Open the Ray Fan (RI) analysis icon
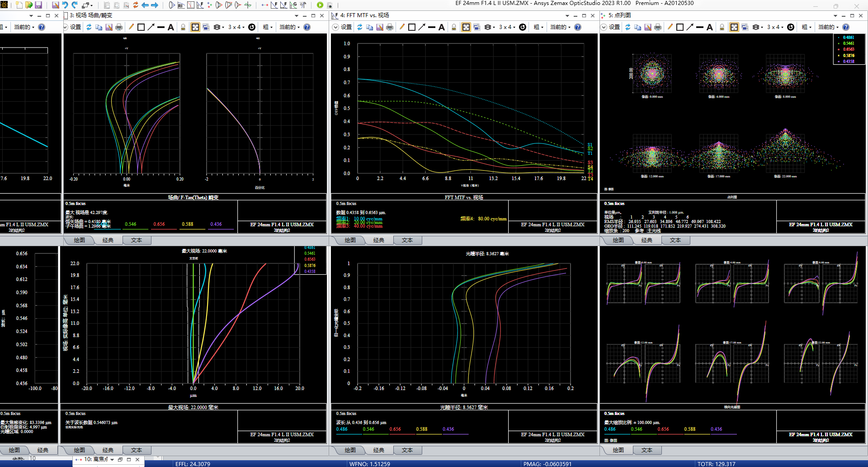The width and height of the screenshot is (868, 467). pos(181,5)
